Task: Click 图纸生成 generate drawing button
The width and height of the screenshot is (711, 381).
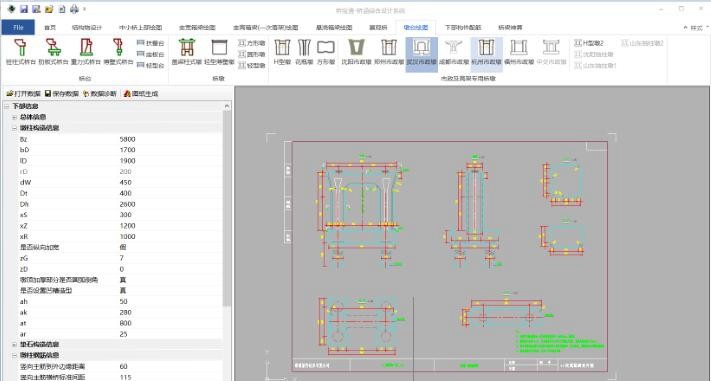Action: tap(141, 93)
